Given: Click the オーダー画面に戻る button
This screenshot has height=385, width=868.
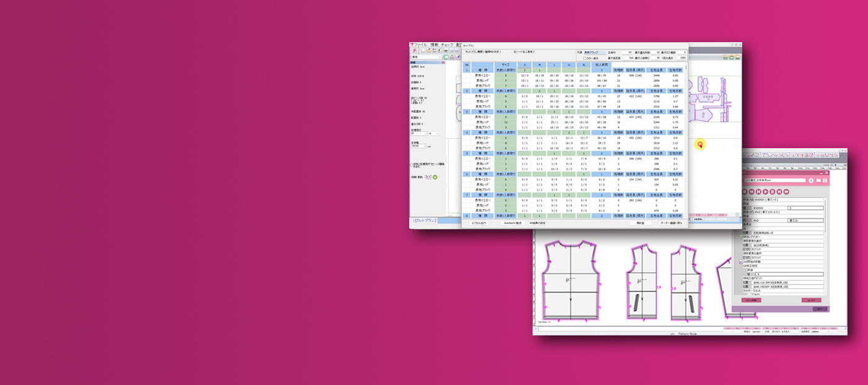Looking at the screenshot, I should click(x=671, y=223).
